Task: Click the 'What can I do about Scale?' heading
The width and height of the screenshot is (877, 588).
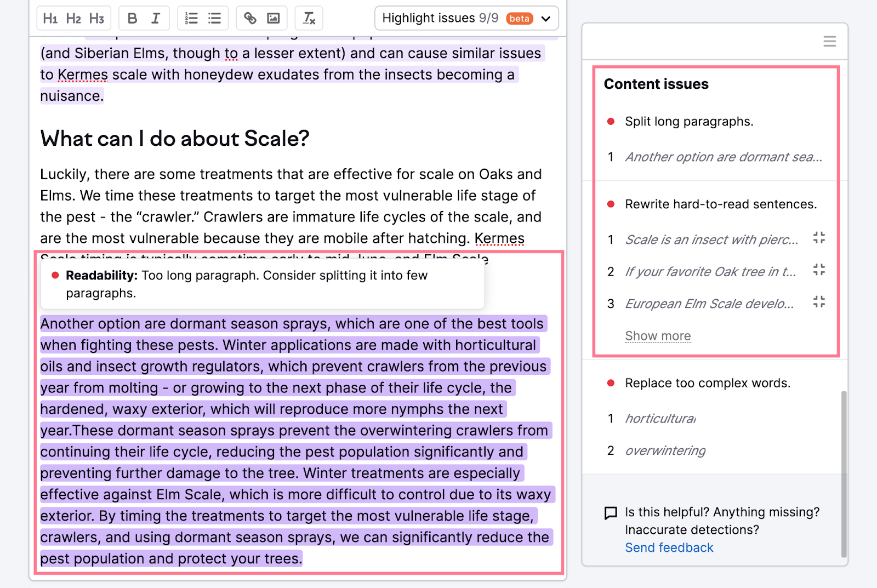Action: click(175, 139)
